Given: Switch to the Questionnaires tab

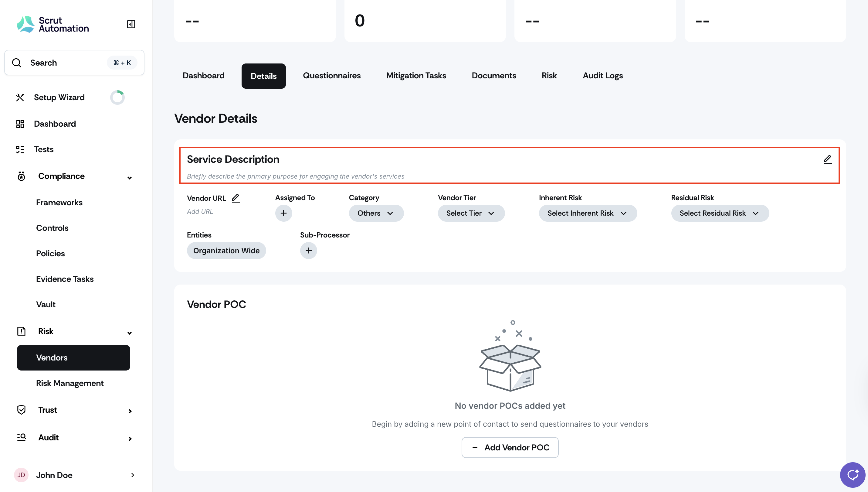Looking at the screenshot, I should coord(331,76).
